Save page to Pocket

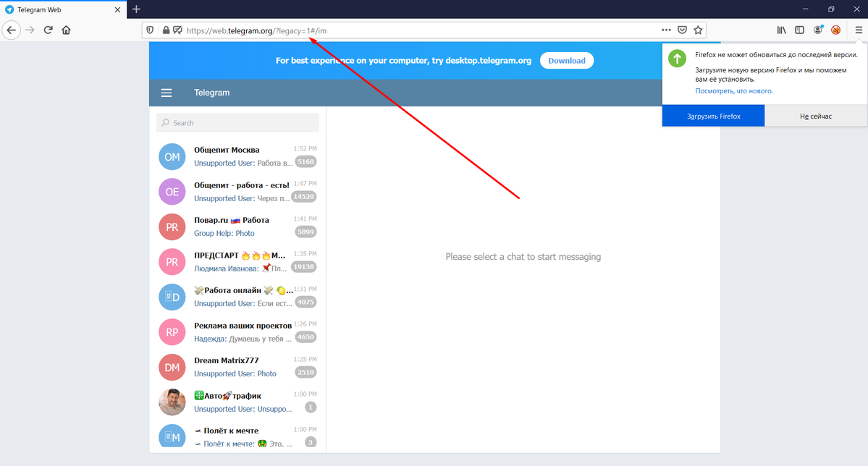pyautogui.click(x=682, y=30)
